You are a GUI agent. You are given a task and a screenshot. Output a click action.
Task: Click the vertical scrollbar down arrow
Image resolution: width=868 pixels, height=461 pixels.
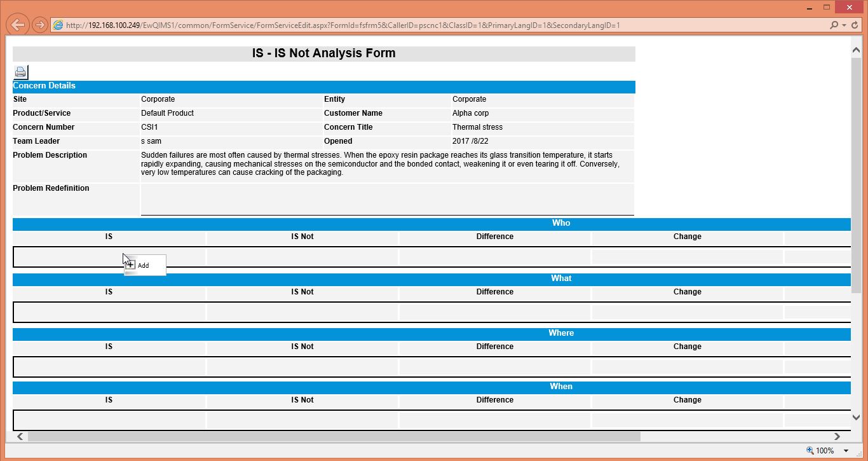856,417
